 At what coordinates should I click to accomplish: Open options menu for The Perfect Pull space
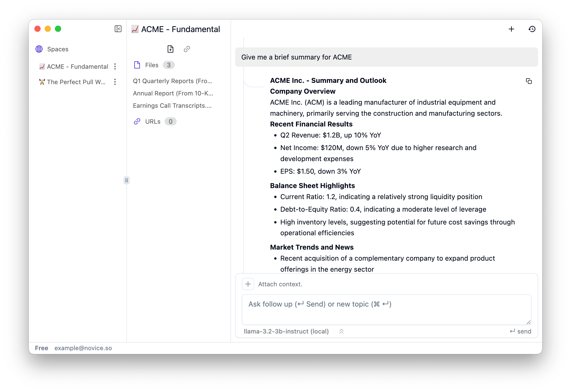pos(115,82)
